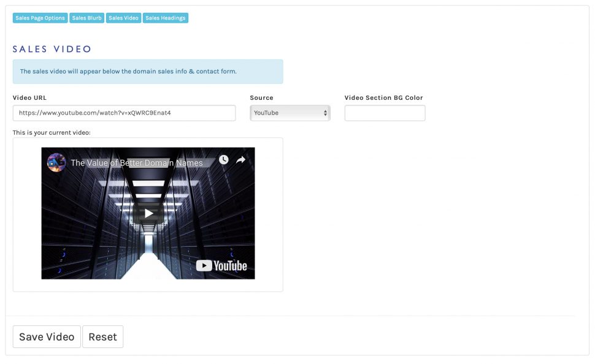Click the 'Video URL' field label
This screenshot has height=364, width=595.
pyautogui.click(x=29, y=98)
